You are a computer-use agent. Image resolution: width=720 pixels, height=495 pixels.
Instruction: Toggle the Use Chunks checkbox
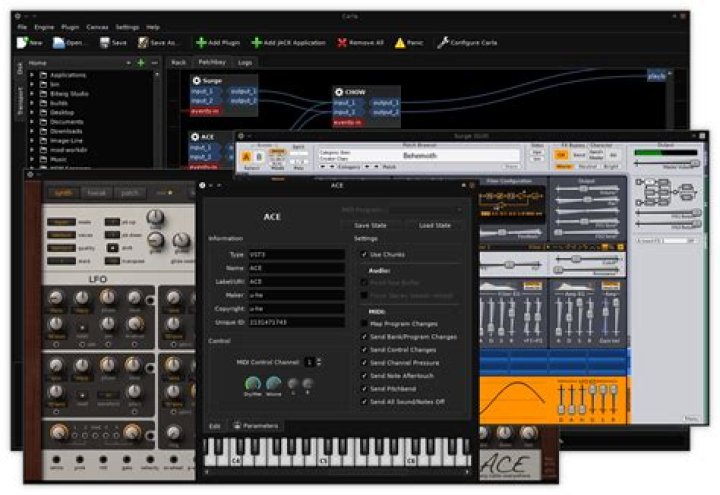point(364,254)
